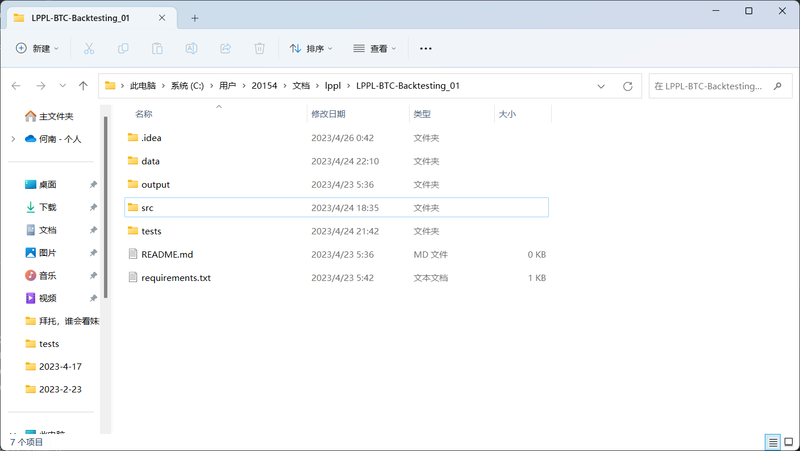The image size is (800, 451).
Task: Open the 排序 (Sort) dropdown
Action: tap(311, 48)
